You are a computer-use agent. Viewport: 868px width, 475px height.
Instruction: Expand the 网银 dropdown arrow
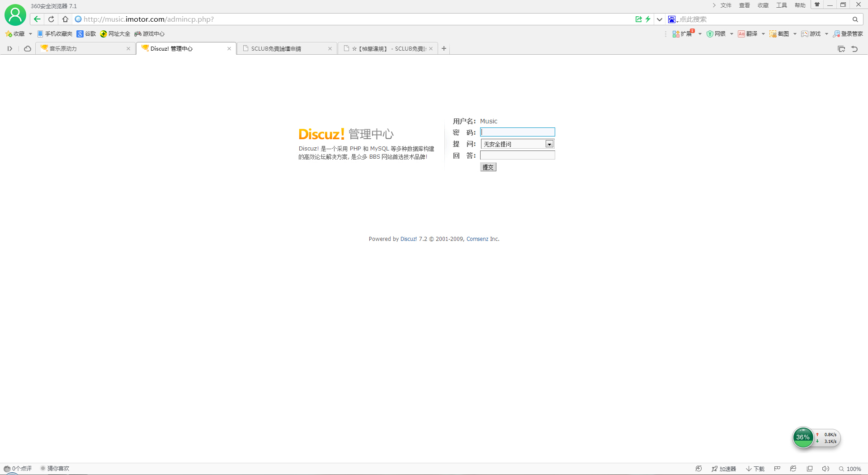pos(731,34)
